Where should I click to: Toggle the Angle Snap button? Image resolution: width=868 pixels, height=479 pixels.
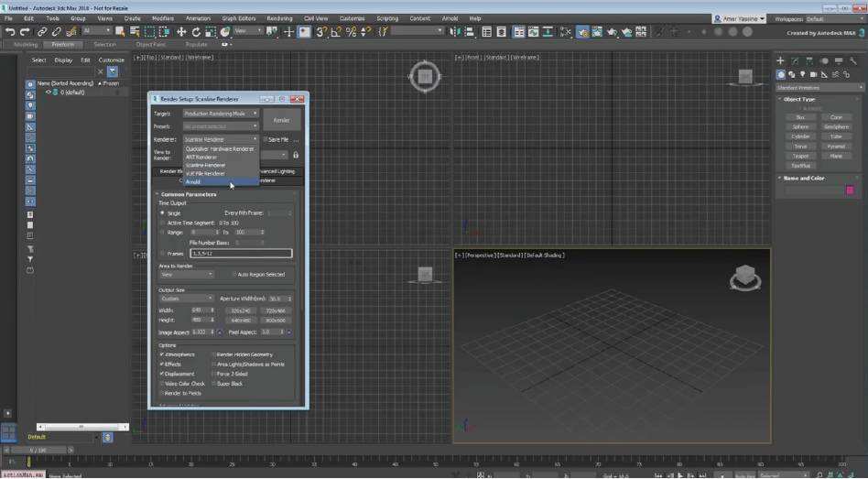coord(336,32)
